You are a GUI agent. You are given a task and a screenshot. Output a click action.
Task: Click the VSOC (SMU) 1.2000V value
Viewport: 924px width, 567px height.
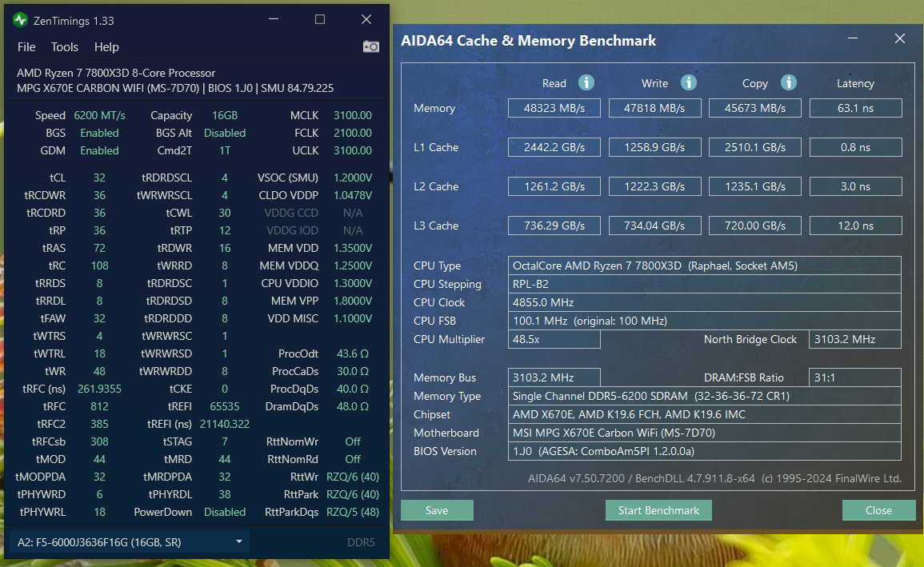coord(352,178)
